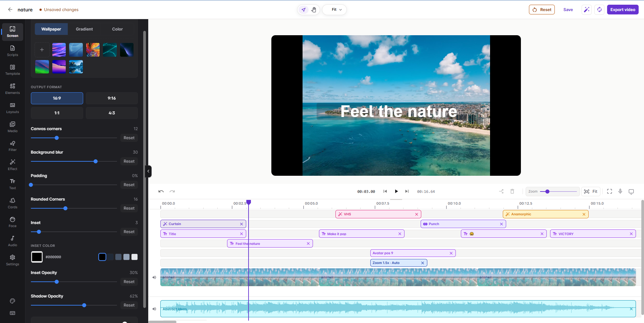Screen dimensions: 644x323
Task: Open the Layouts panel
Action: [12, 108]
